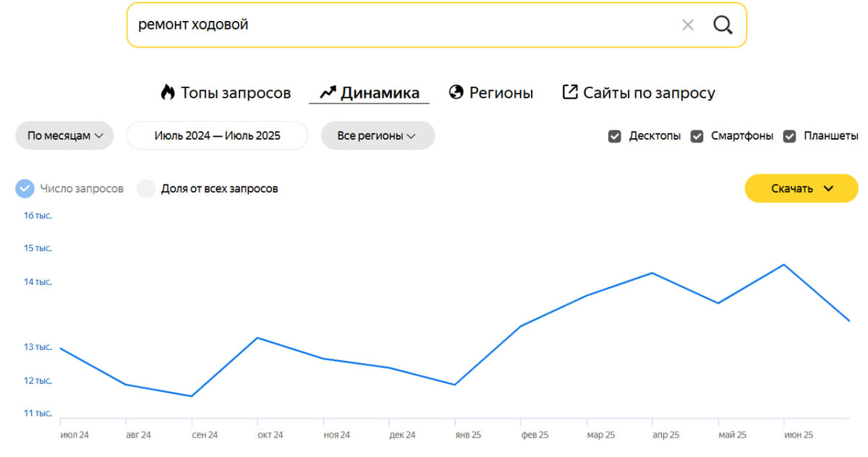Uncheck the Десктопы checkbox
868x457 pixels.
615,136
